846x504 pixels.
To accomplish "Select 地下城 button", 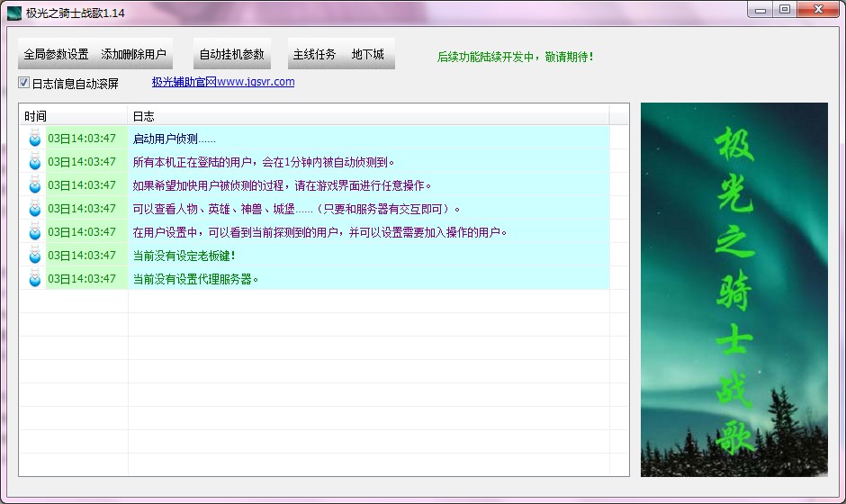I will coord(368,54).
